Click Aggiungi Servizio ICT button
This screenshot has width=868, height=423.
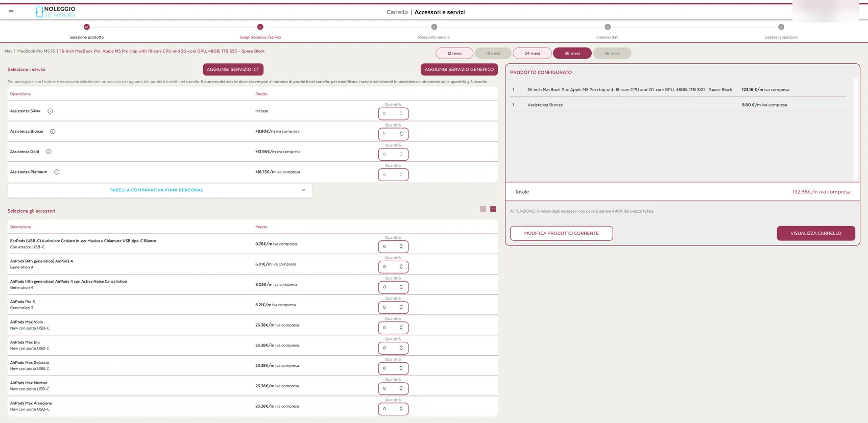(x=233, y=69)
